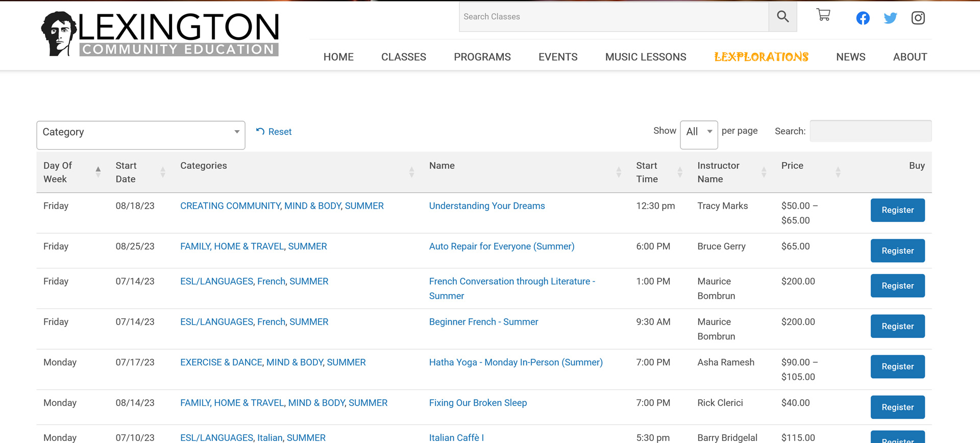Click Italian category link

coord(269,437)
